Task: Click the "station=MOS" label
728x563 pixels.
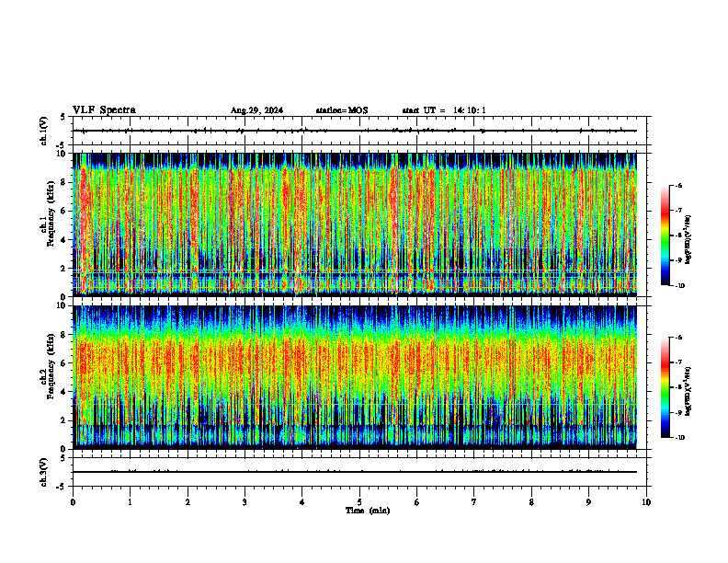Action: point(342,110)
